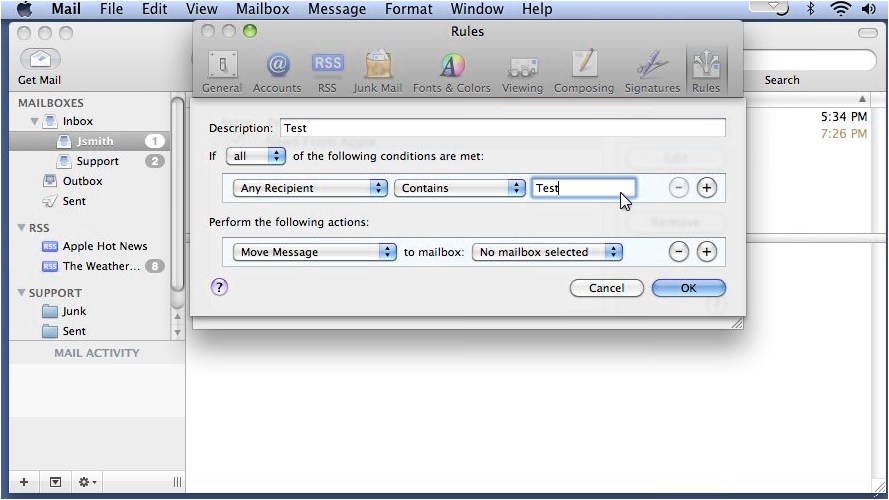Open the Any Recipient criteria dropdown
The image size is (889, 500).
(x=310, y=188)
